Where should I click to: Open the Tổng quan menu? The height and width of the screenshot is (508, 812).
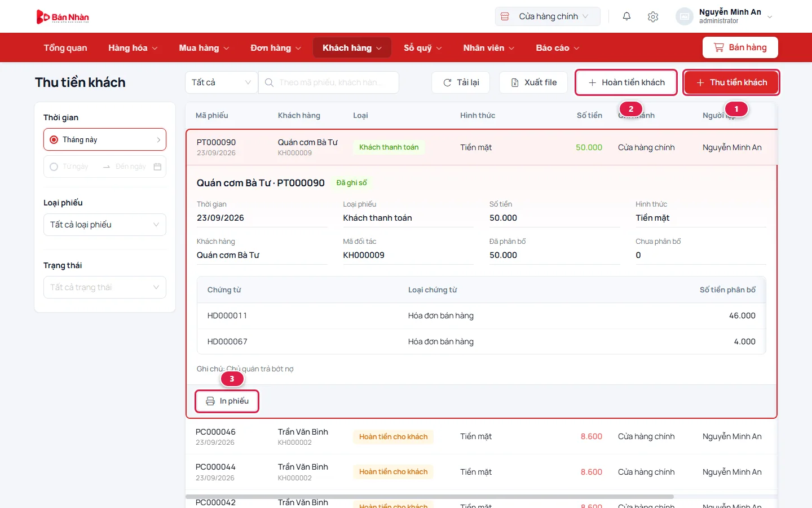point(65,48)
